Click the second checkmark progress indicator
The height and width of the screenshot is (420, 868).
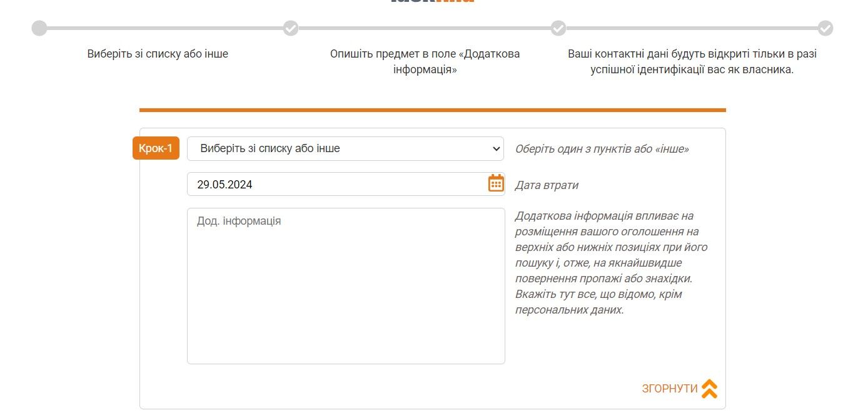[x=291, y=28]
